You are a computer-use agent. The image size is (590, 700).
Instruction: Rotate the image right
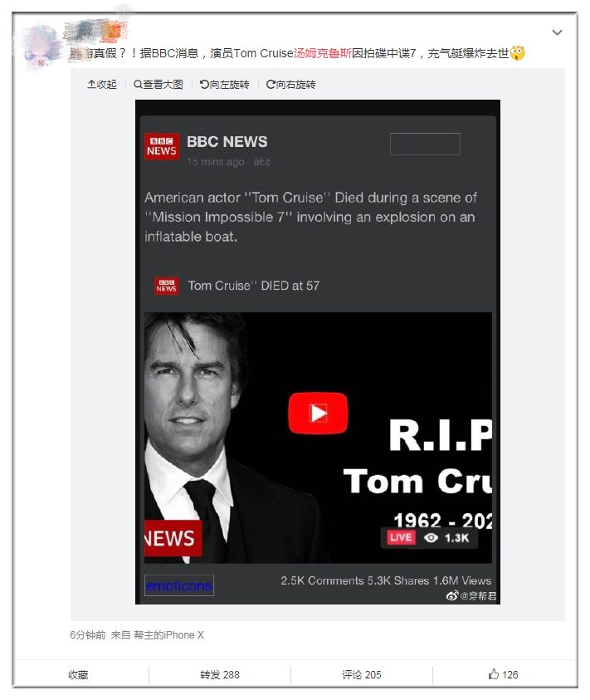[x=290, y=85]
